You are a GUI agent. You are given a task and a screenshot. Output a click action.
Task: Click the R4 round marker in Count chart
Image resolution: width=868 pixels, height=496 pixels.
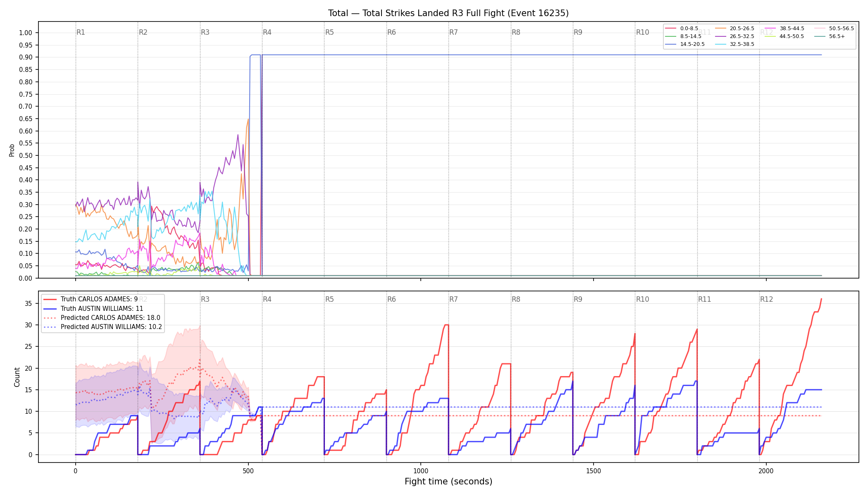coord(267,299)
